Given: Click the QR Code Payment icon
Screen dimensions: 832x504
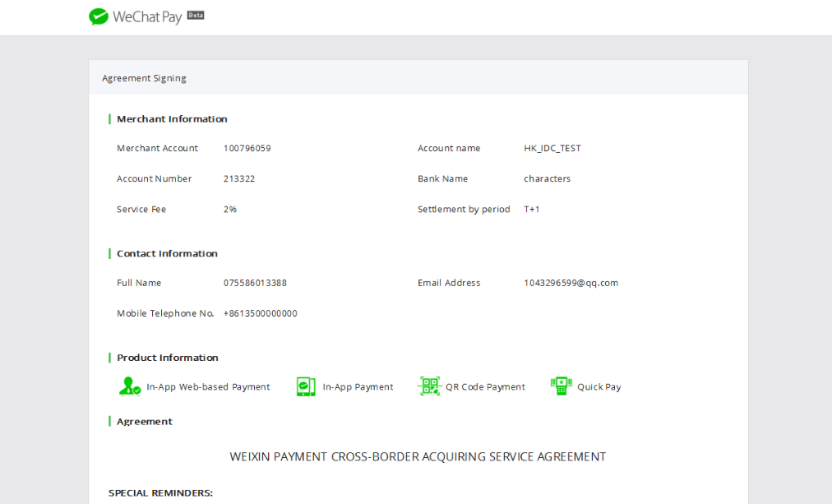Looking at the screenshot, I should pos(430,386).
